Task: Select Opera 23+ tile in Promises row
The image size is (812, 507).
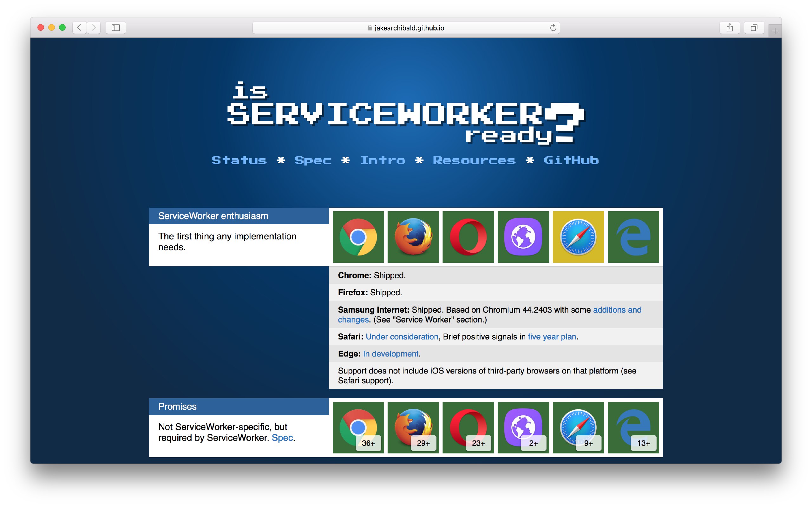Action: [x=468, y=427]
